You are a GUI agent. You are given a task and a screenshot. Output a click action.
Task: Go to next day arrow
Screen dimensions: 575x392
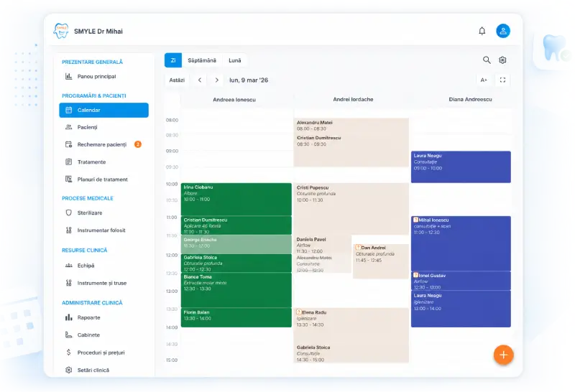[x=217, y=80]
